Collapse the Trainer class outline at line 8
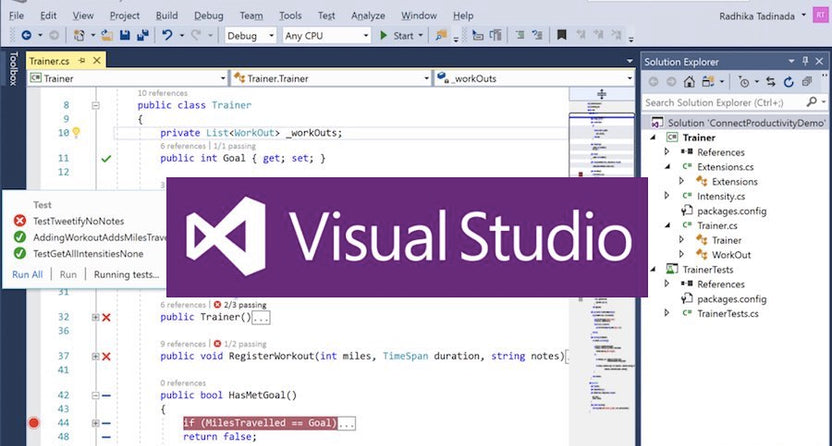 point(96,106)
